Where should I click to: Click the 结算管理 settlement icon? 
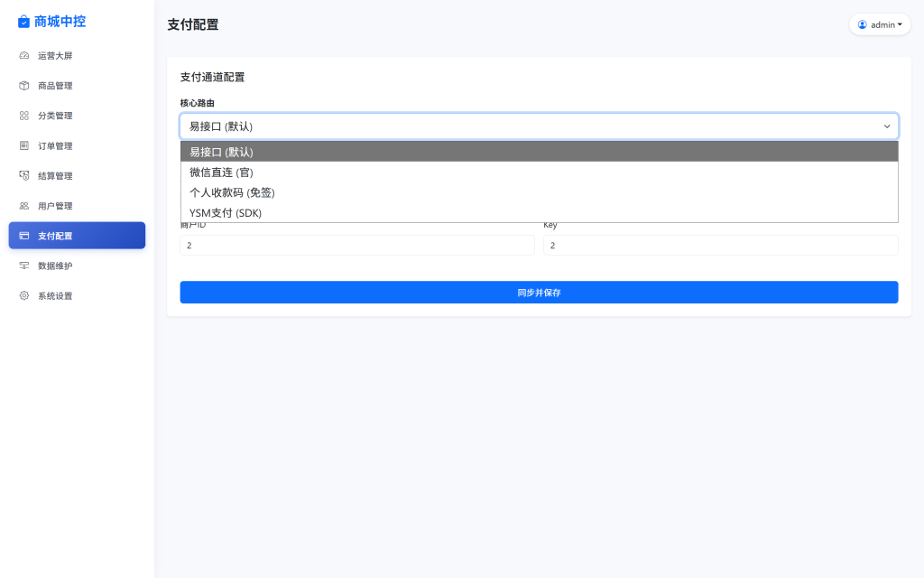(23, 175)
